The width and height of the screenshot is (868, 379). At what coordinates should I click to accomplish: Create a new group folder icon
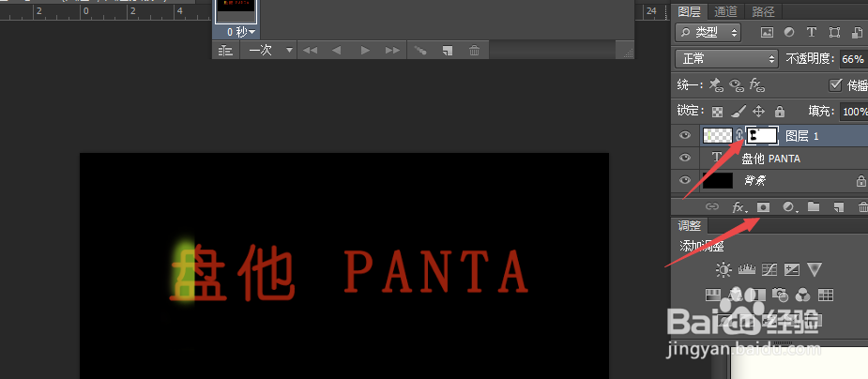pos(814,207)
